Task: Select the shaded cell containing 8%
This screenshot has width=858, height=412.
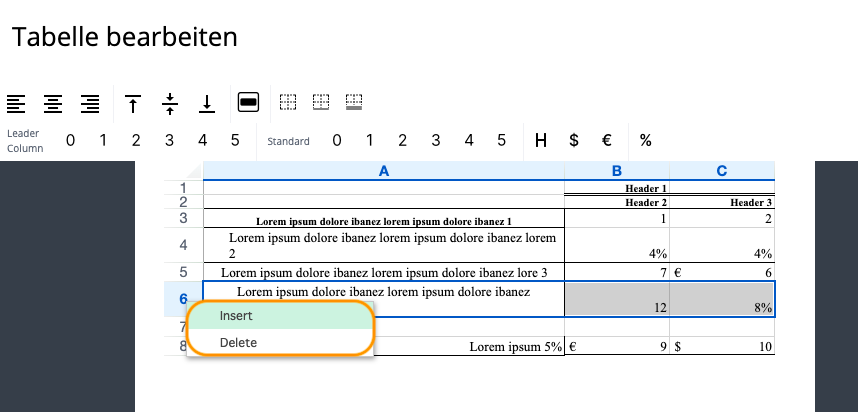Action: point(722,299)
